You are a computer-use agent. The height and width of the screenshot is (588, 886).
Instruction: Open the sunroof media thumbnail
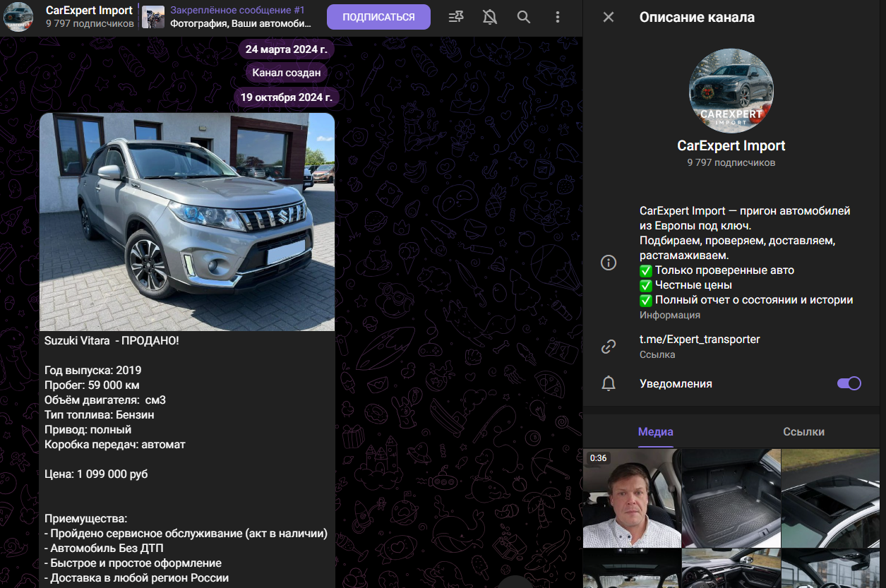pyautogui.click(x=831, y=498)
